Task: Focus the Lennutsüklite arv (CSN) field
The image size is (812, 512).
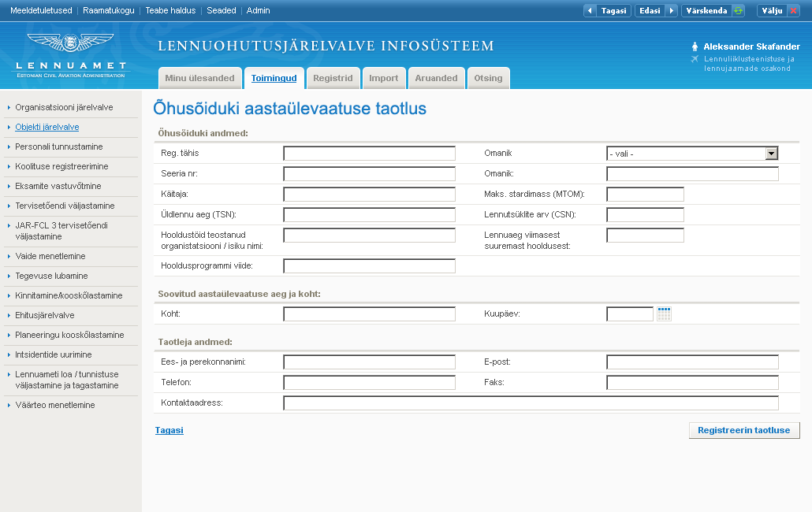Action: [x=645, y=214]
